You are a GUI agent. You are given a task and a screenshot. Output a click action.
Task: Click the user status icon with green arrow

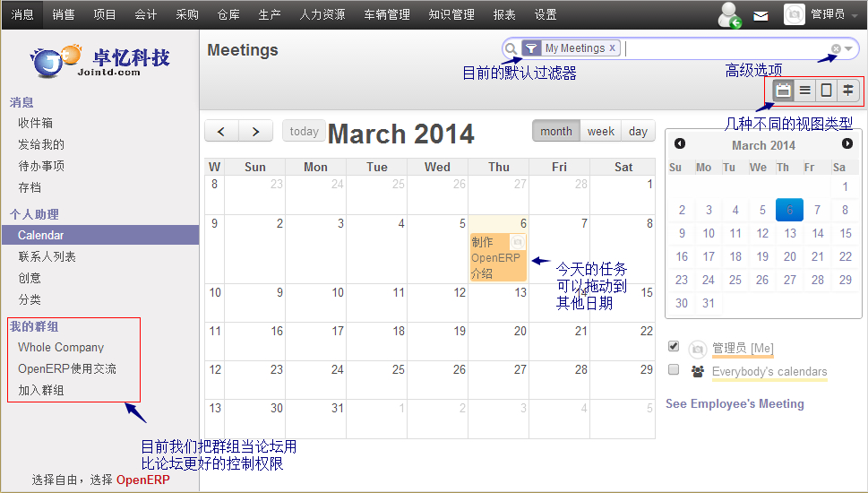click(730, 15)
